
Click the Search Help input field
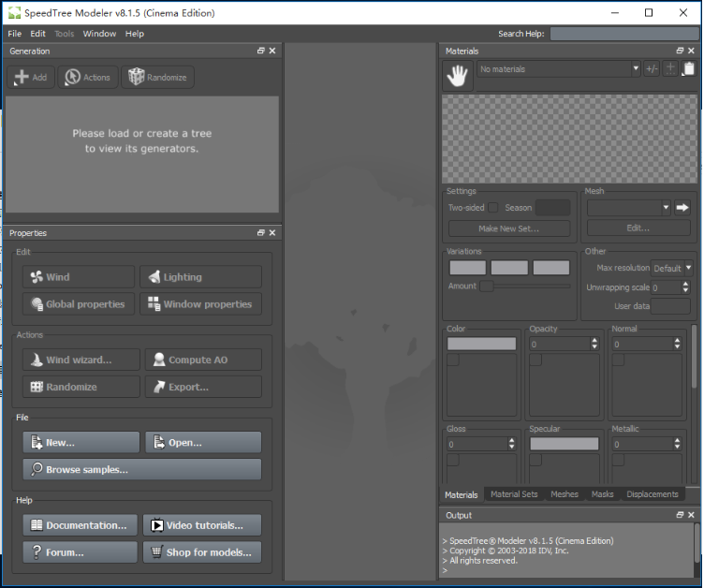[624, 34]
